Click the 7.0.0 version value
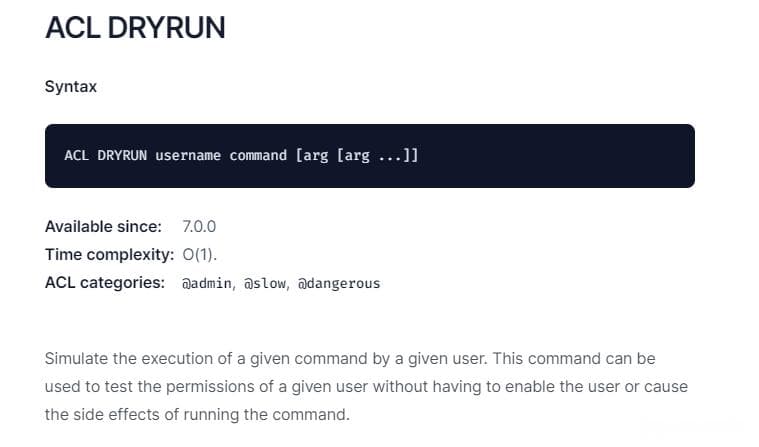The height and width of the screenshot is (447, 759). 199,227
